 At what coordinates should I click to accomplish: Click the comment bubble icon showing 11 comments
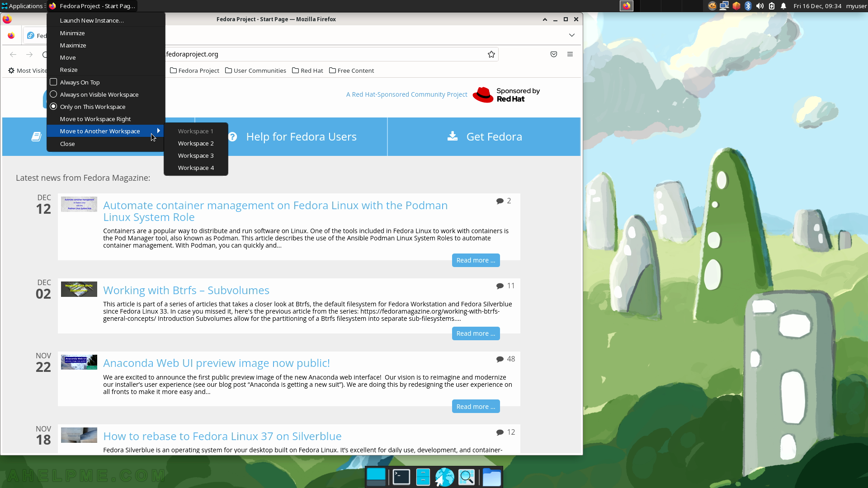[x=500, y=286]
